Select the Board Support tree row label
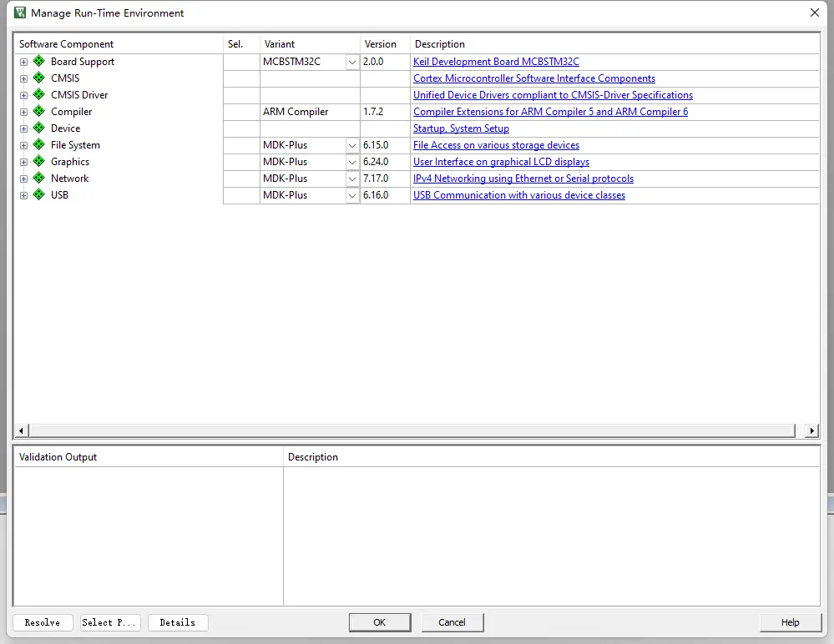834x644 pixels. pos(83,62)
